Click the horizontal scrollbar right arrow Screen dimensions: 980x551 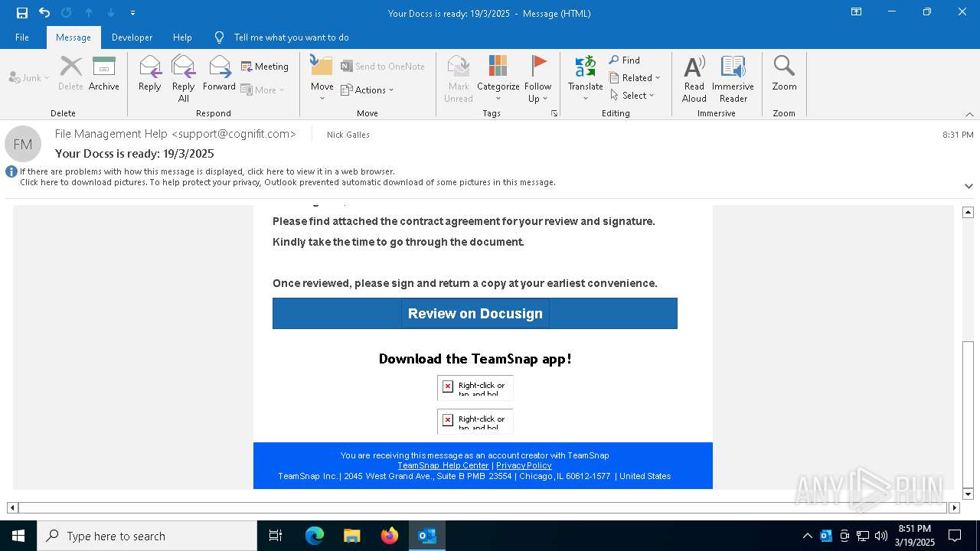[x=954, y=507]
